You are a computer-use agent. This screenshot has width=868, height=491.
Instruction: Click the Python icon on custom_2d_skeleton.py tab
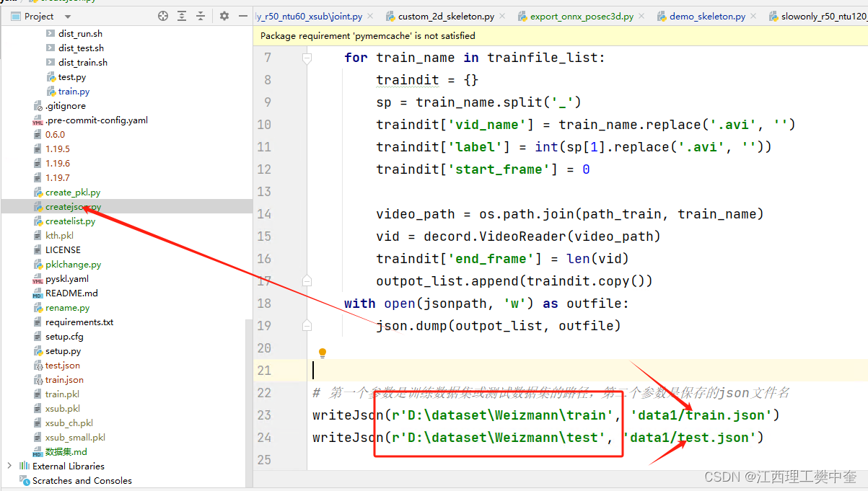[390, 16]
